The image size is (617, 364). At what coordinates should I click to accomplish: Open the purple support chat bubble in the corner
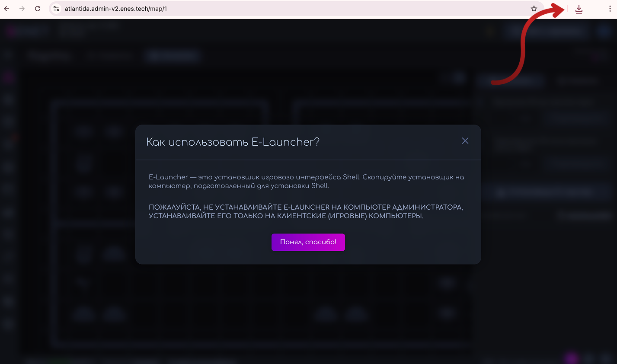(571, 358)
